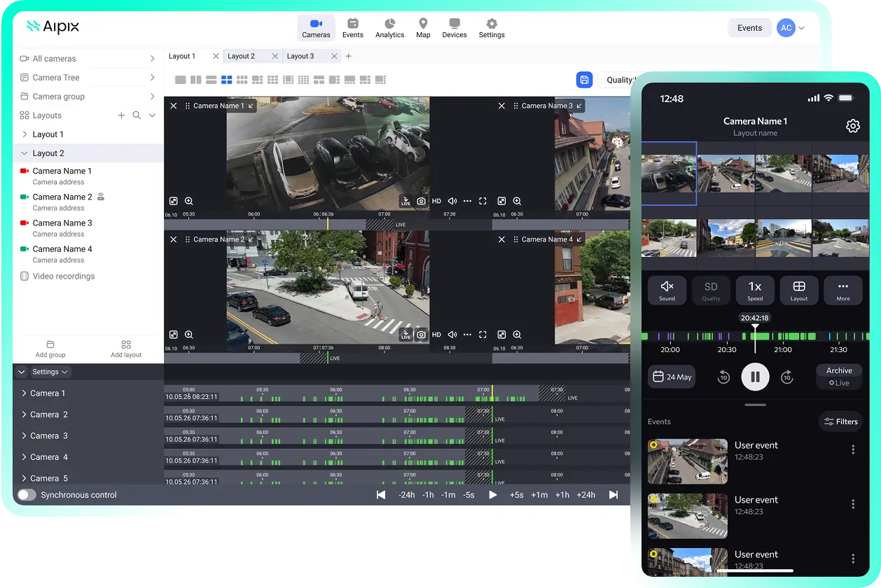Mute sound in the mobile player
Screen dimensions: 881x588
point(667,290)
